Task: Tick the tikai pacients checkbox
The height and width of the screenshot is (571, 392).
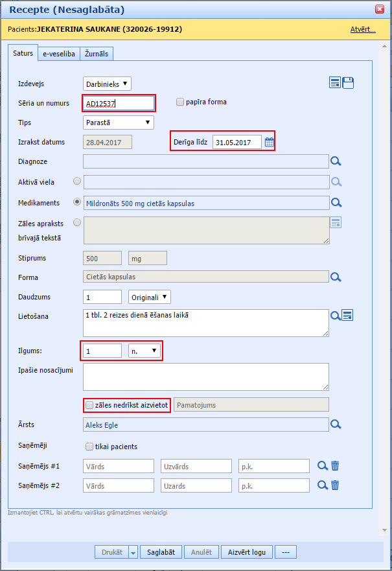Action: (x=89, y=447)
